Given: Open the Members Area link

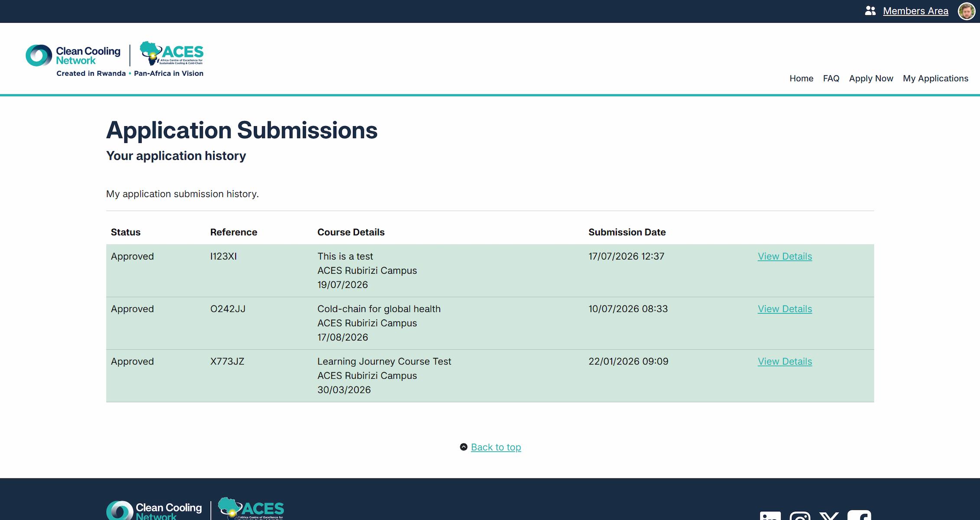Looking at the screenshot, I should pyautogui.click(x=915, y=11).
